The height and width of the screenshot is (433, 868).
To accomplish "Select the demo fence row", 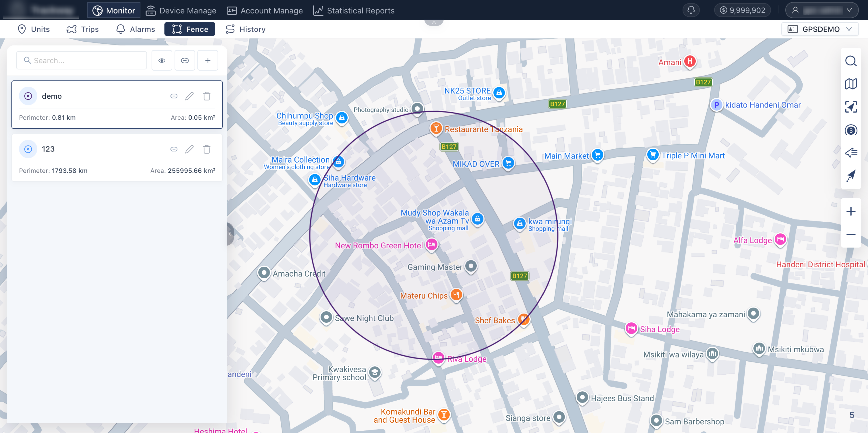I will coord(117,105).
